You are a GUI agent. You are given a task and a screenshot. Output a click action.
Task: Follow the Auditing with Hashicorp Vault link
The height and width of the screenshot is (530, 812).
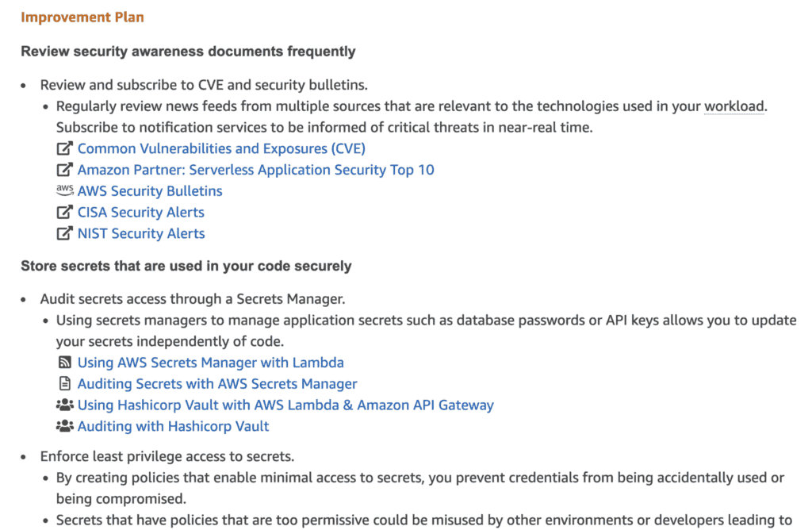pyautogui.click(x=173, y=427)
